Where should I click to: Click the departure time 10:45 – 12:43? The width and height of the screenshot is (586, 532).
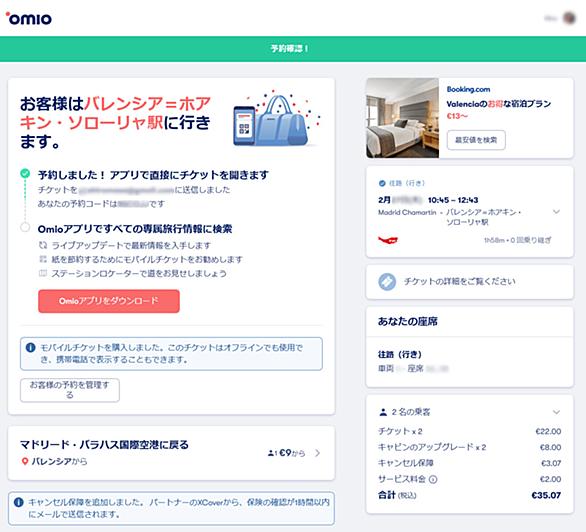pyautogui.click(x=453, y=200)
